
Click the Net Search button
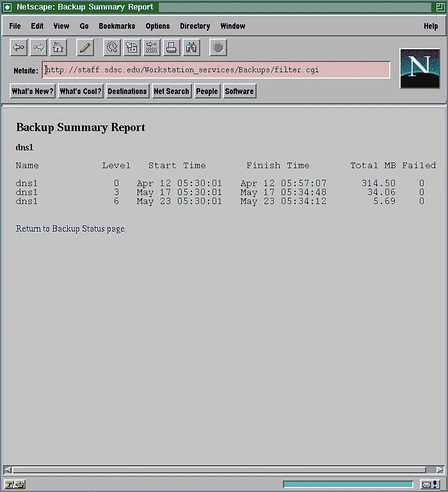(172, 91)
